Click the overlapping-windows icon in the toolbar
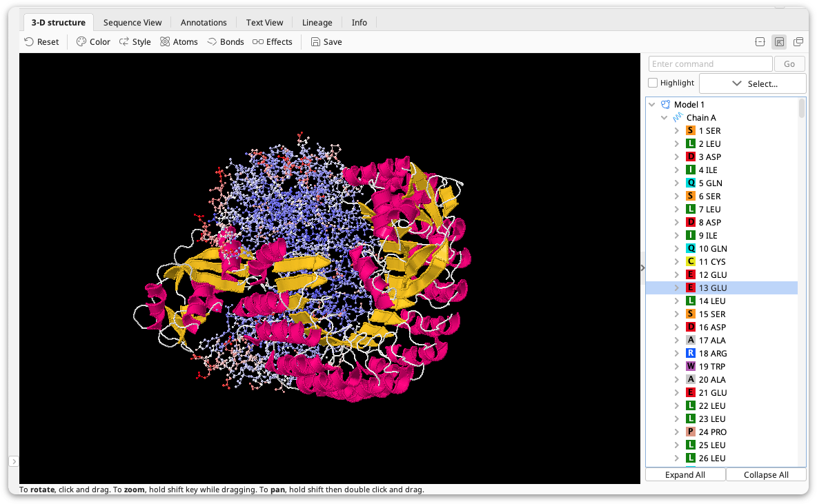The image size is (817, 504). click(798, 41)
